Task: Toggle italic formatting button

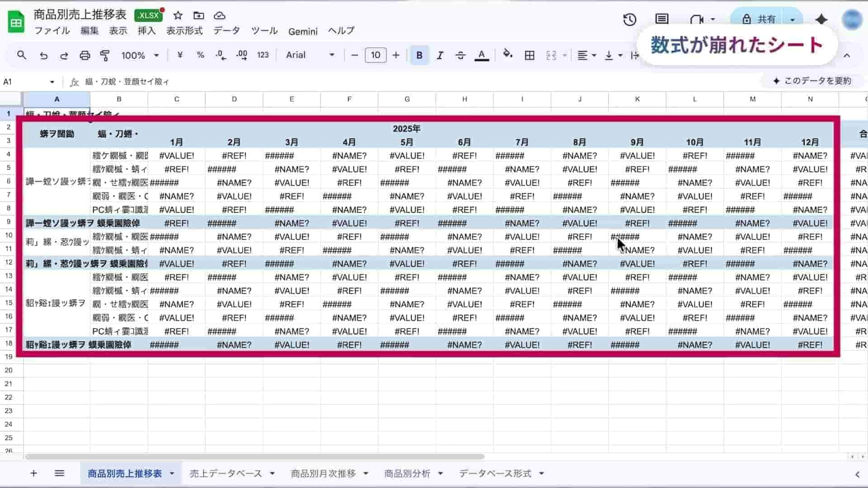Action: coord(440,55)
